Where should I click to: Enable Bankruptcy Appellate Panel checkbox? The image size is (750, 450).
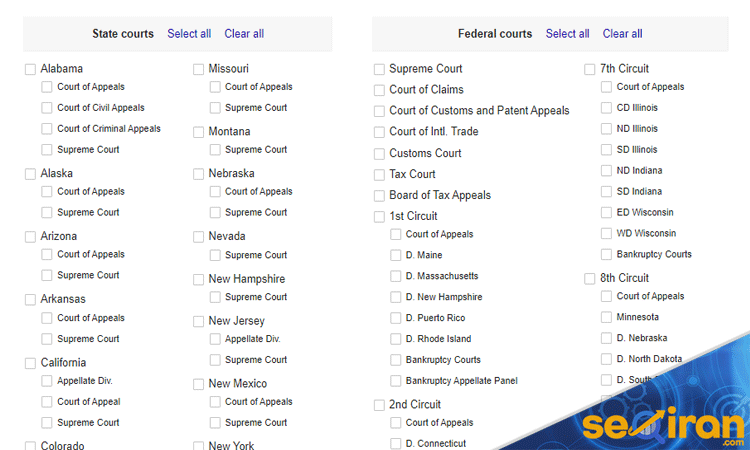[x=396, y=381]
